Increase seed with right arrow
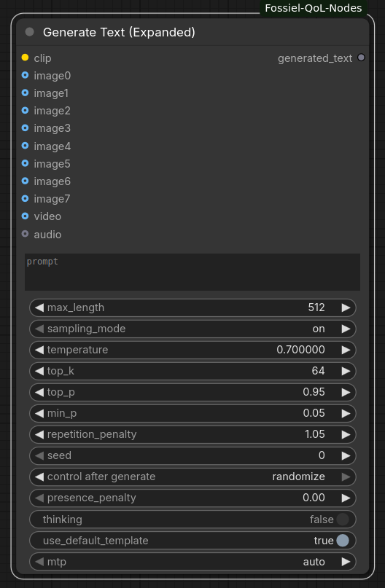Viewport: 385px width, 588px height. click(x=346, y=455)
